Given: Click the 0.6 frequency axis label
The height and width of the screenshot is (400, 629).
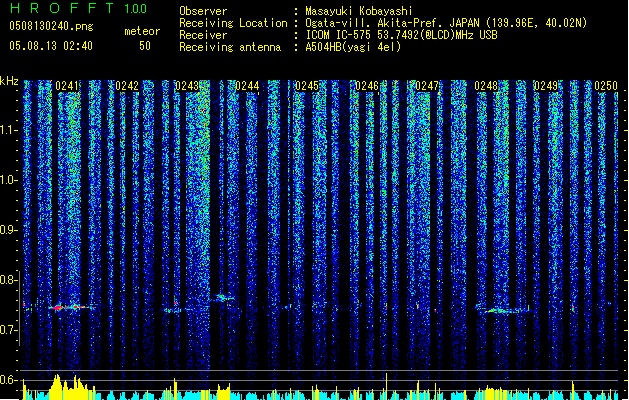Looking at the screenshot, I should click(8, 380).
